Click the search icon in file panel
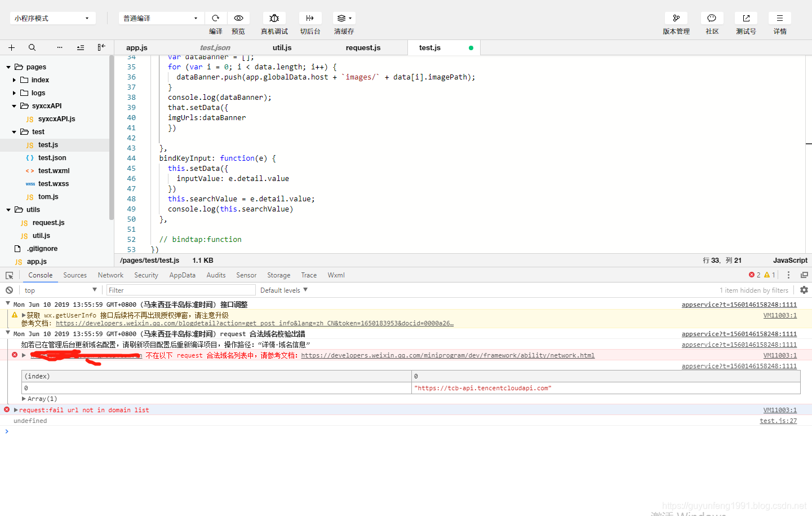The width and height of the screenshot is (812, 516). pos(32,47)
